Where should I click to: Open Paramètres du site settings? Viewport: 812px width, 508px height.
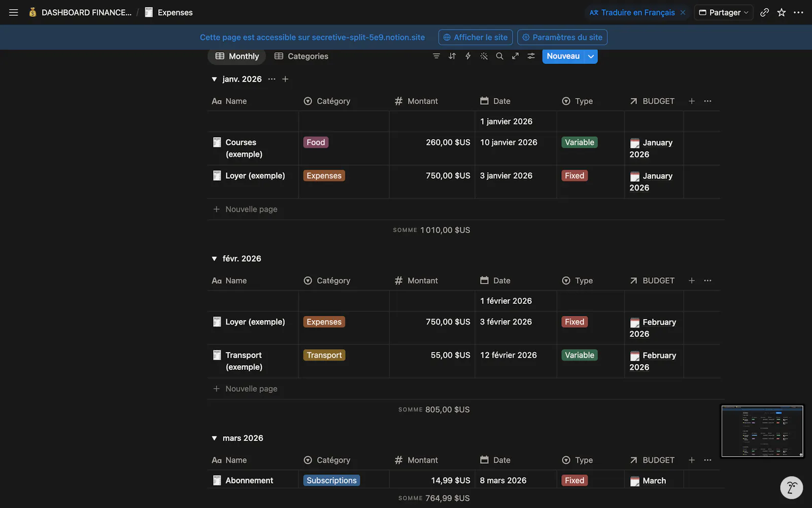tap(562, 37)
